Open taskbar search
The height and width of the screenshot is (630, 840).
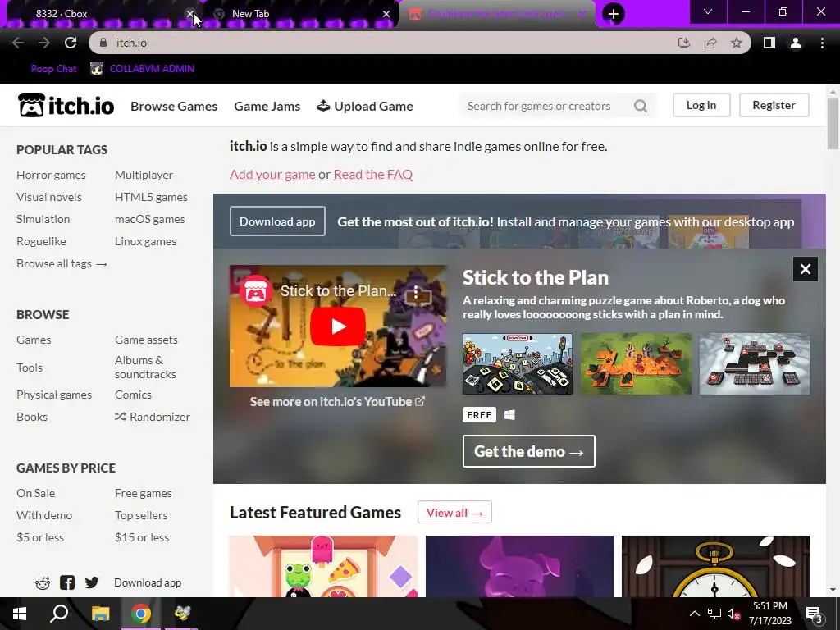(x=59, y=614)
